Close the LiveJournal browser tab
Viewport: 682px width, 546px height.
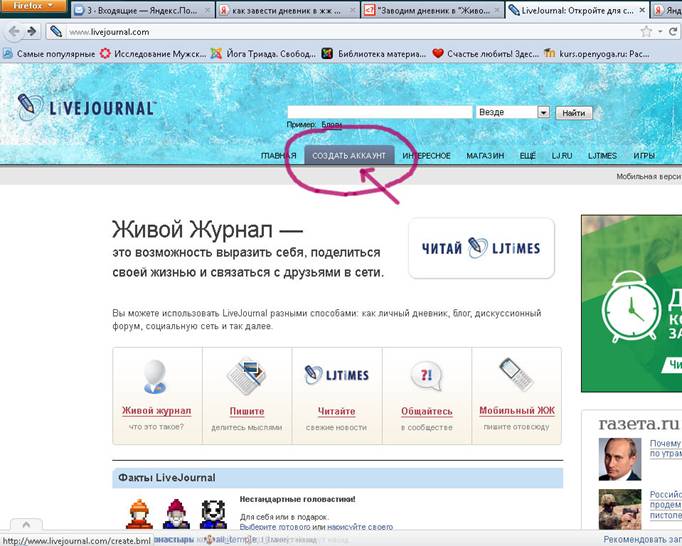[642, 10]
